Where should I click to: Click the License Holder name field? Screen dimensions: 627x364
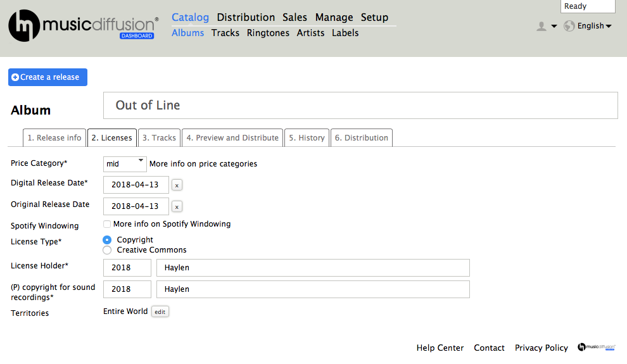tap(313, 268)
